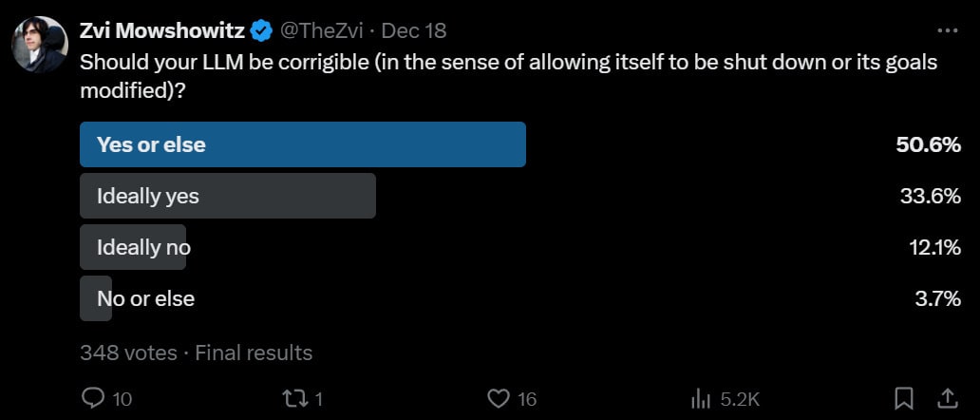This screenshot has height=420, width=980.
Task: Click the share upload icon
Action: tap(948, 397)
